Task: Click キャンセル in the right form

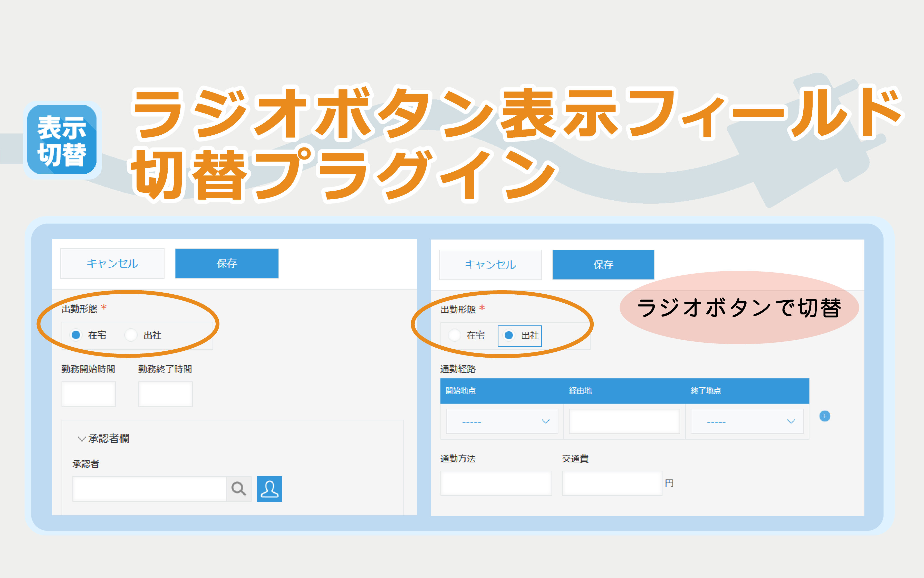Action: tap(490, 265)
